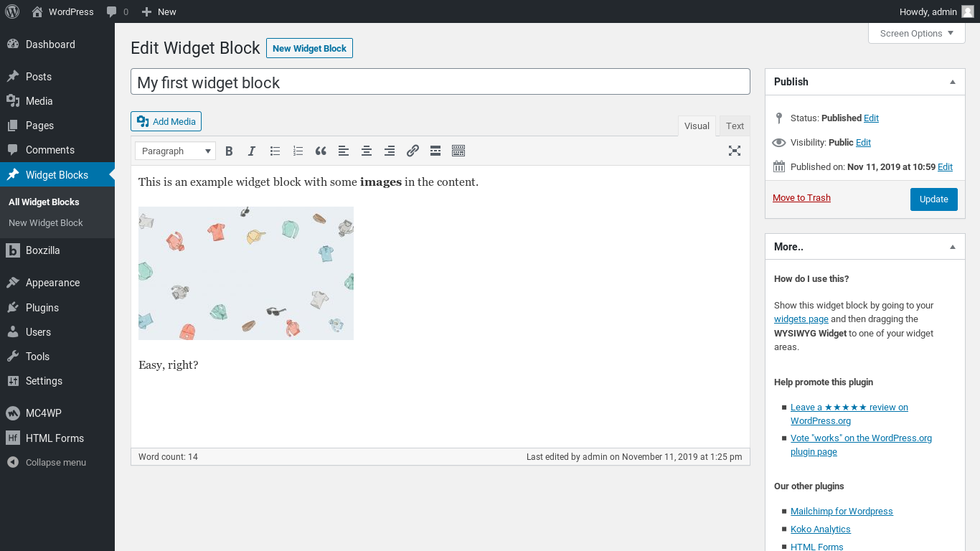Edit the Published status
980x551 pixels.
[x=871, y=118]
